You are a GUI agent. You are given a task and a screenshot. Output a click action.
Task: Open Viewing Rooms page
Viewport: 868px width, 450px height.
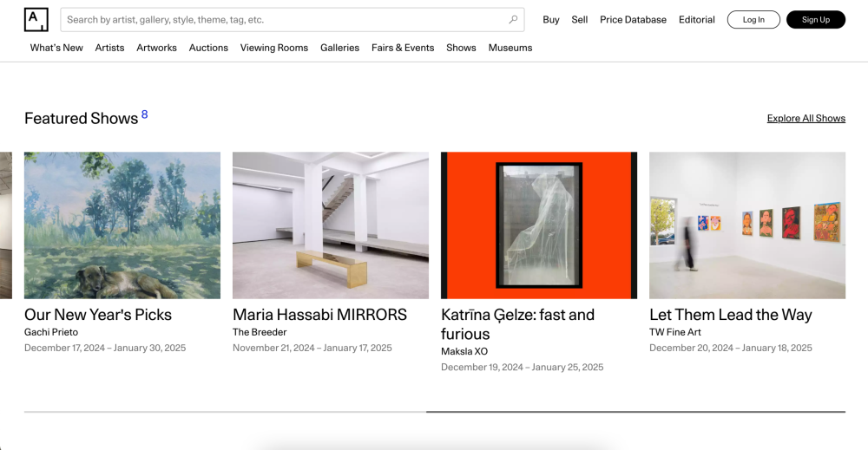tap(274, 48)
